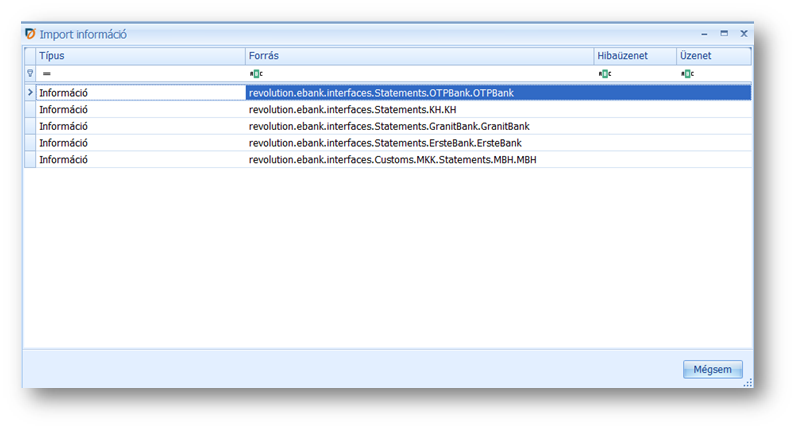Click the Típus equals filter icon

click(x=46, y=74)
